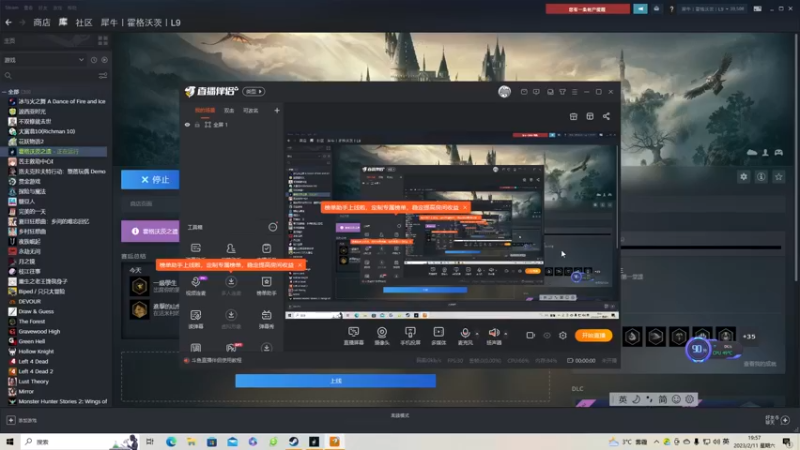Open Steam from Windows taskbar
This screenshot has width=800, height=450.
(x=293, y=441)
